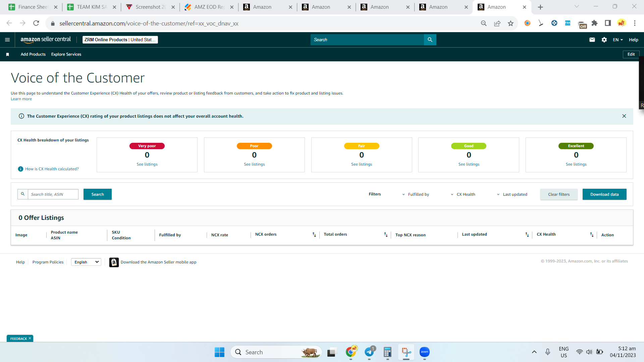Open the FEEDBACK tab label
This screenshot has width=644, height=362.
(x=18, y=339)
